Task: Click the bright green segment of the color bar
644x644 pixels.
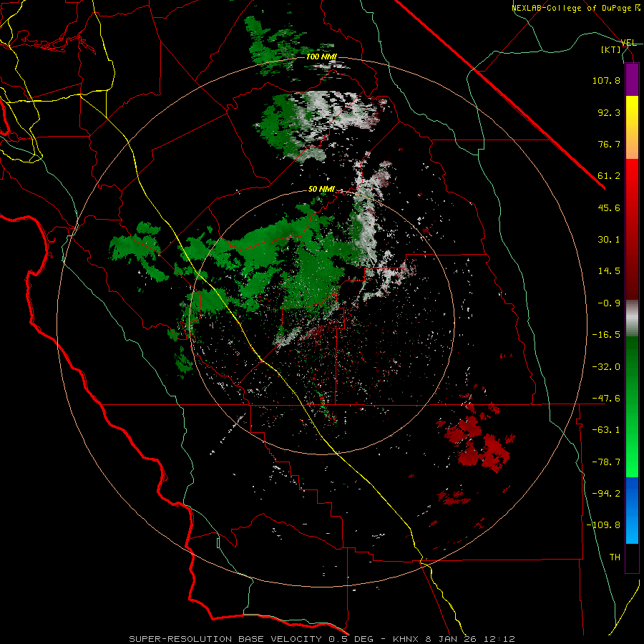Action: [x=632, y=406]
